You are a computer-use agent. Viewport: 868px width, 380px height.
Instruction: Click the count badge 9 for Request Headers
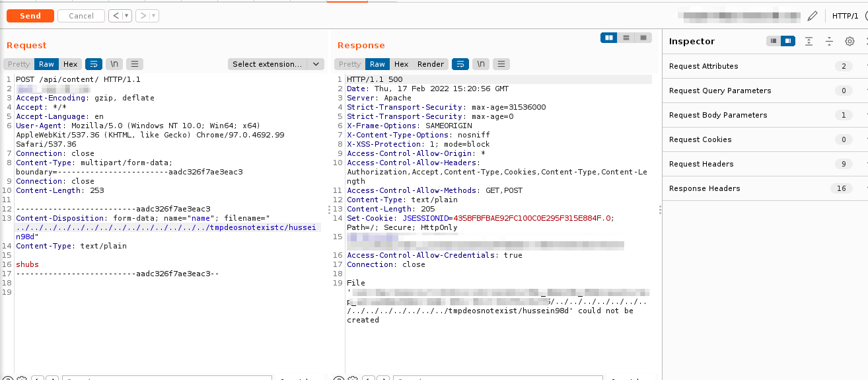843,164
